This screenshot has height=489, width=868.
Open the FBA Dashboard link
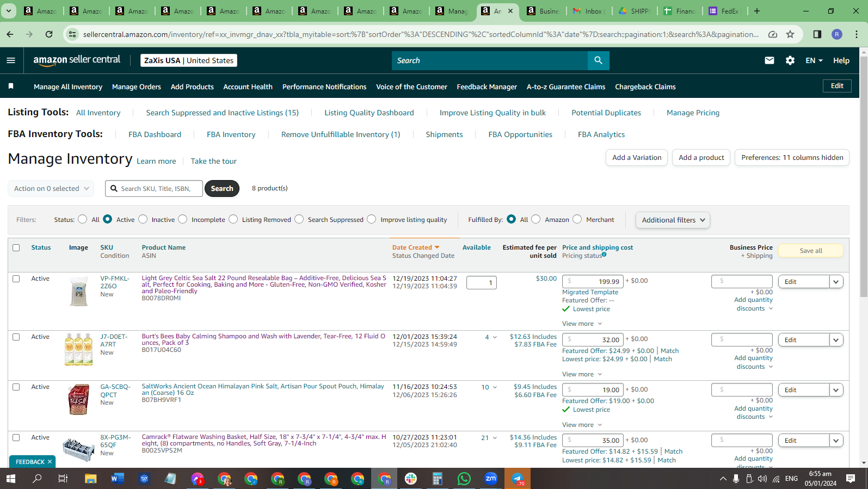[155, 134]
